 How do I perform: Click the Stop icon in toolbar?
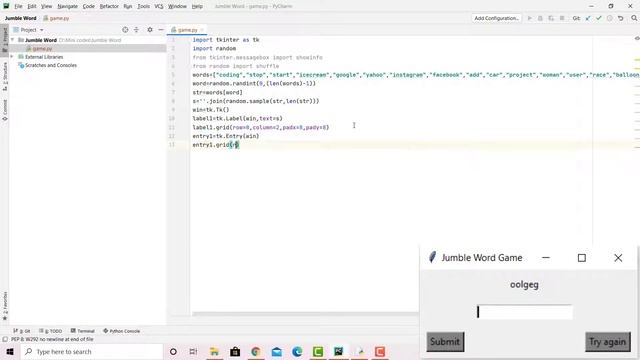click(562, 18)
